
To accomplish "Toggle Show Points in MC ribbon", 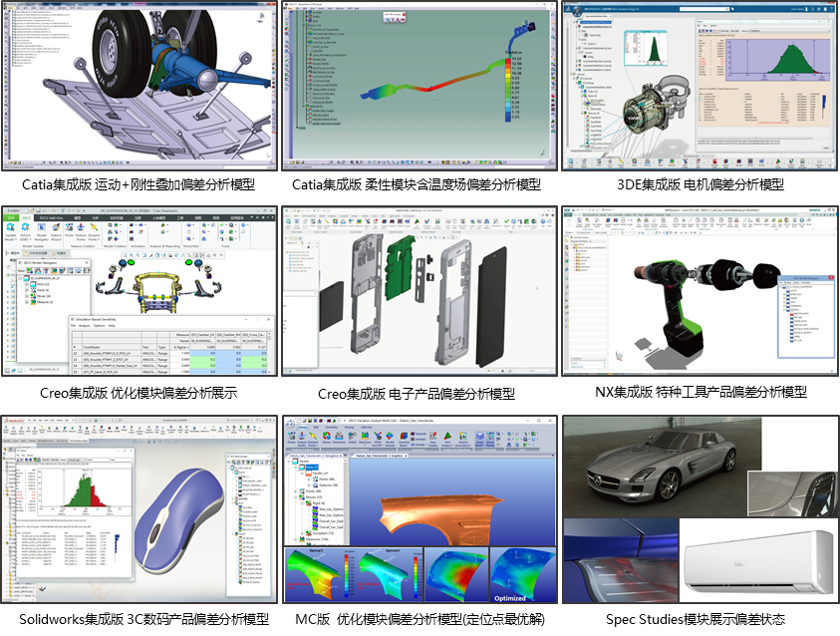I will 490,439.
